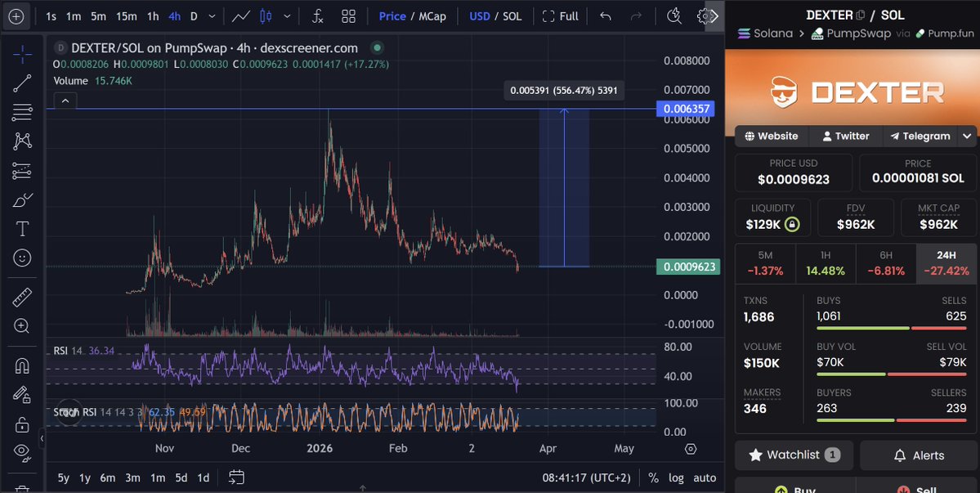
Task: Select the crosshair cursor tool
Action: pos(22,54)
